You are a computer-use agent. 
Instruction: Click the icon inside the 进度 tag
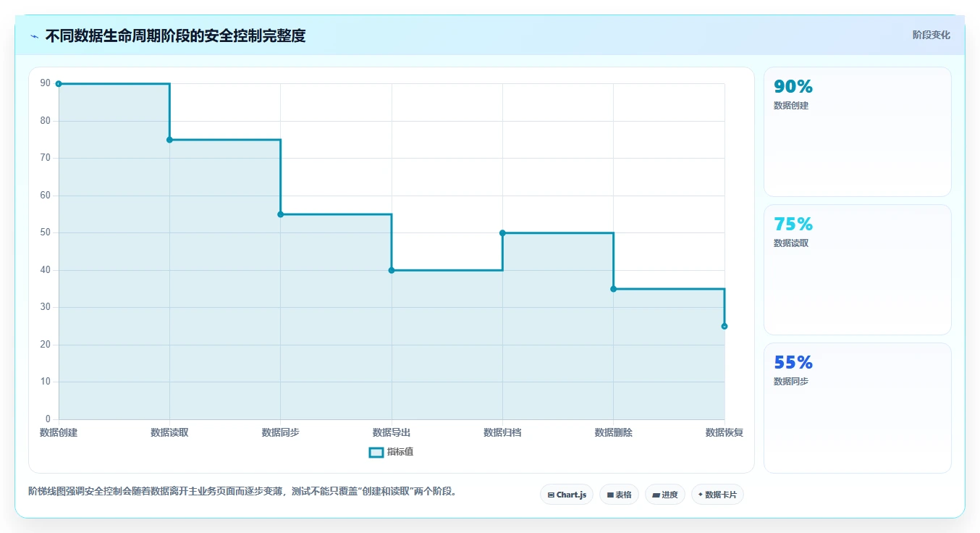656,495
